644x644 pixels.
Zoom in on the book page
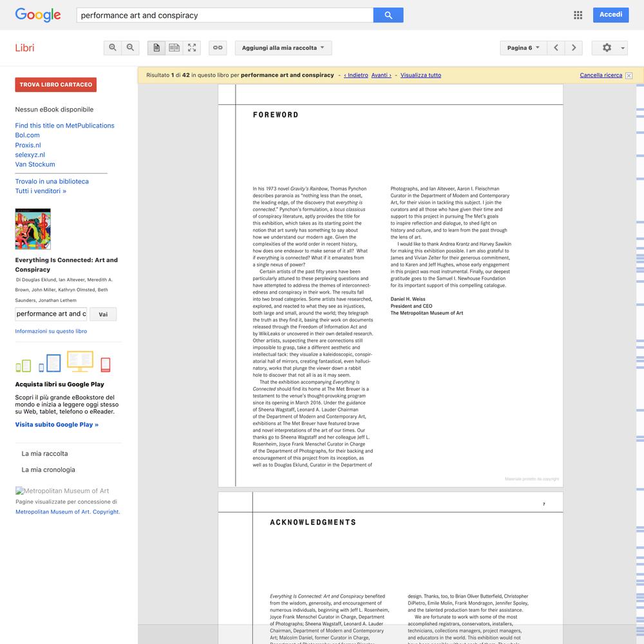pyautogui.click(x=113, y=48)
